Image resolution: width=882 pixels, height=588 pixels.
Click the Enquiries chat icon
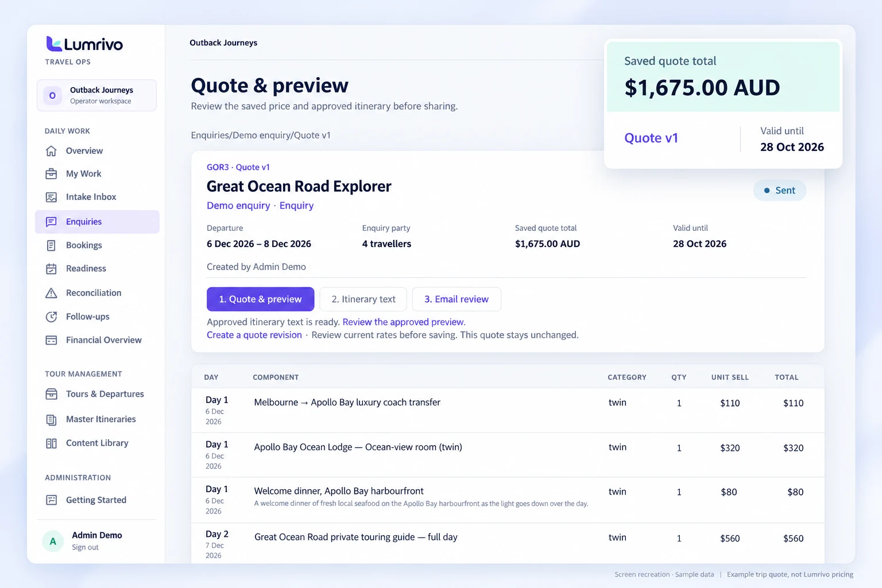[51, 222]
